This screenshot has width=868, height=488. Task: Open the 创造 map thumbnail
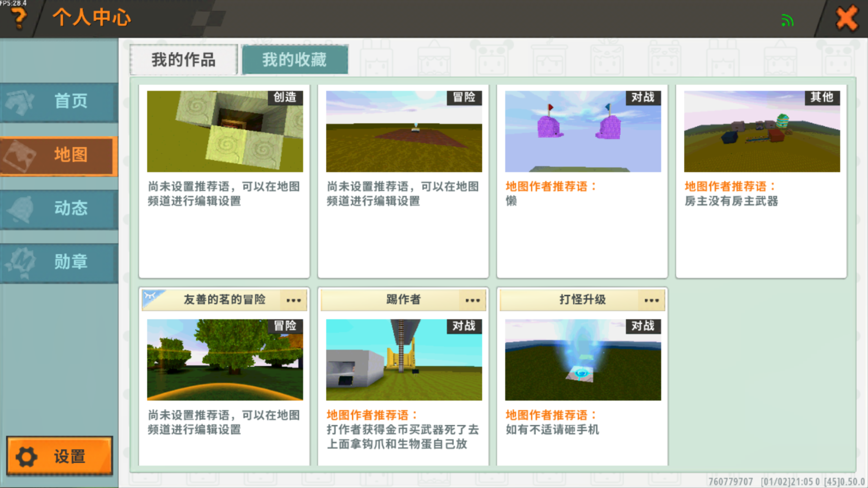click(x=225, y=131)
